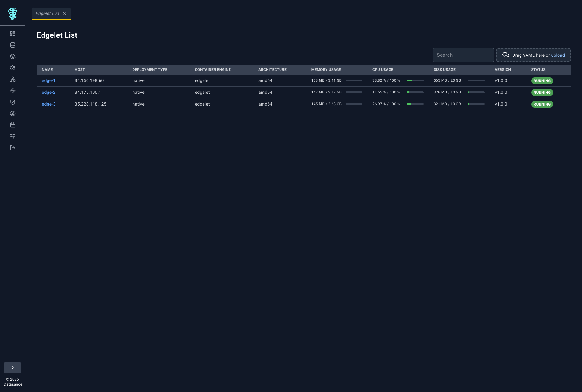
Task: Click the DISK USAGE column header
Action: pos(444,70)
